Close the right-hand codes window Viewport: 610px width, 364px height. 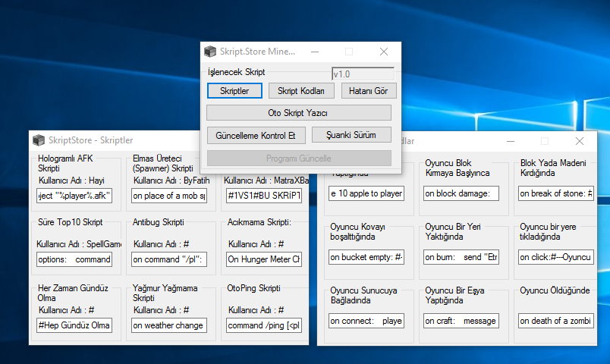(579, 141)
